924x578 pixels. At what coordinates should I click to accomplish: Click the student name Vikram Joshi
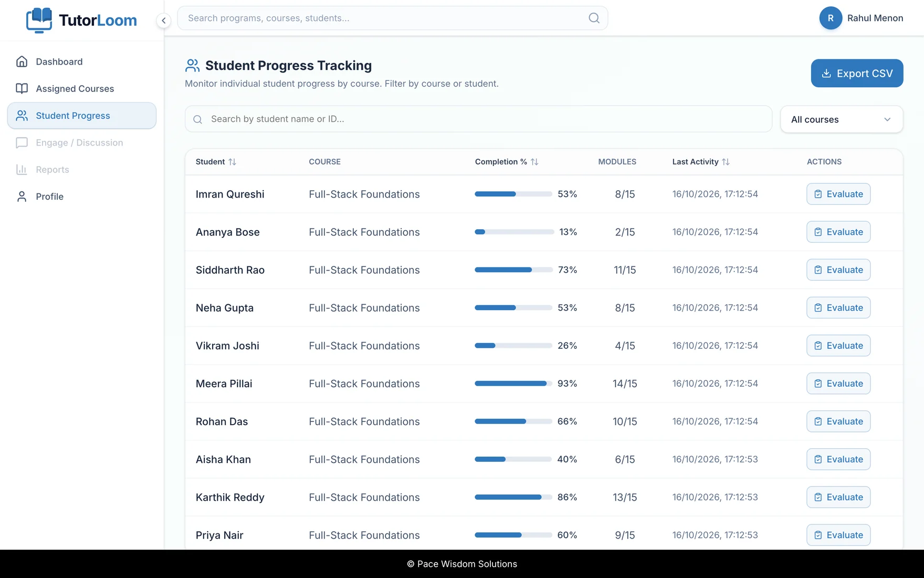point(227,346)
